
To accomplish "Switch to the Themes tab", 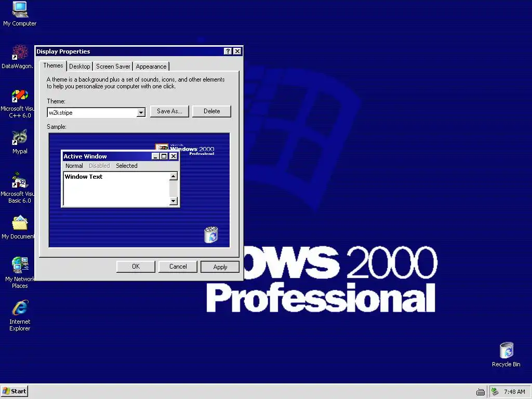I will (53, 66).
